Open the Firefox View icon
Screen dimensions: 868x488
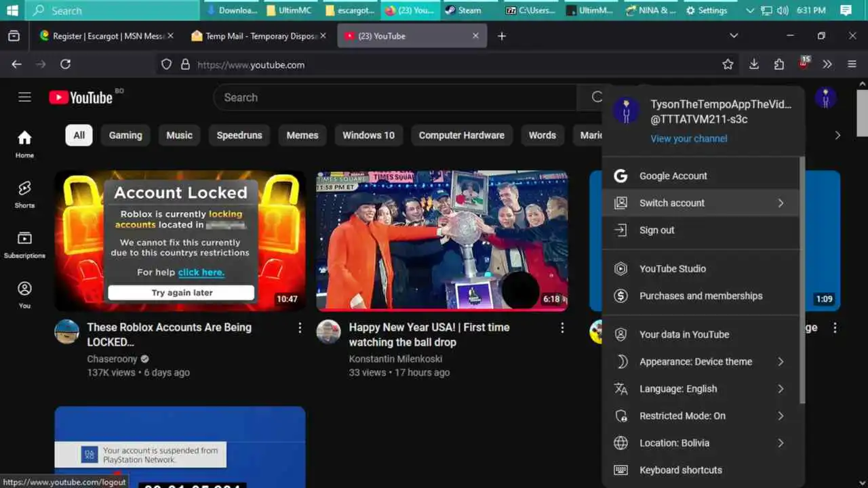(14, 36)
